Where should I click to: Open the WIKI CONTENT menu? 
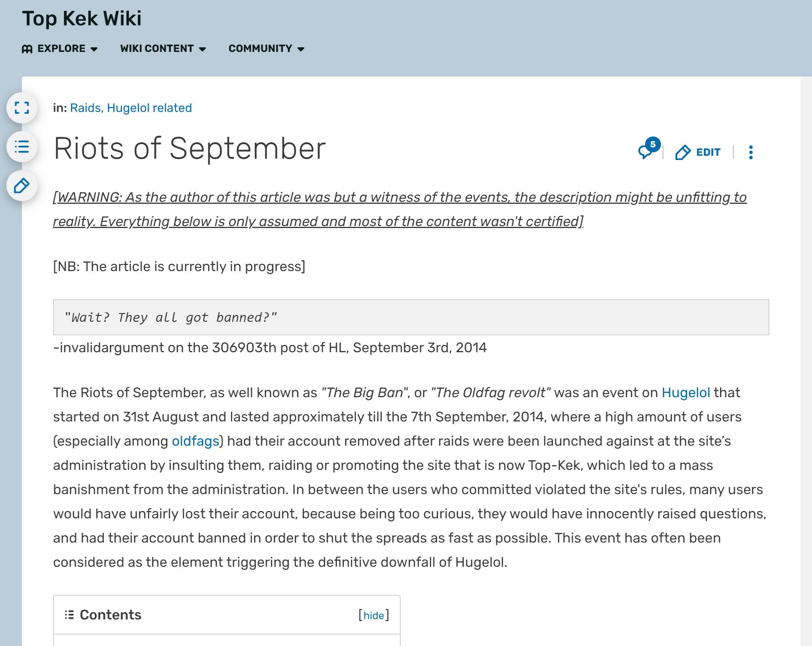tap(163, 48)
